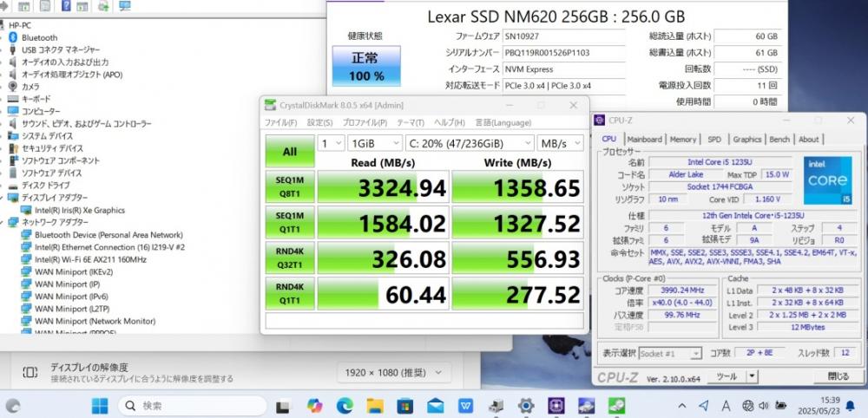This screenshot has height=418, width=868.
Task: Open 設定(S) menu in CrystalDiskMark
Action: pos(320,122)
